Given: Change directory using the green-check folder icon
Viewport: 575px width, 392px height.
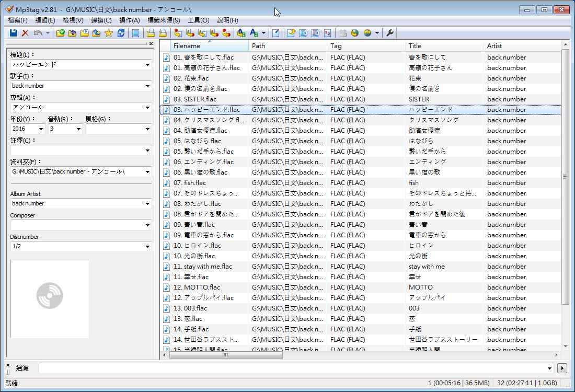Looking at the screenshot, I should point(61,33).
